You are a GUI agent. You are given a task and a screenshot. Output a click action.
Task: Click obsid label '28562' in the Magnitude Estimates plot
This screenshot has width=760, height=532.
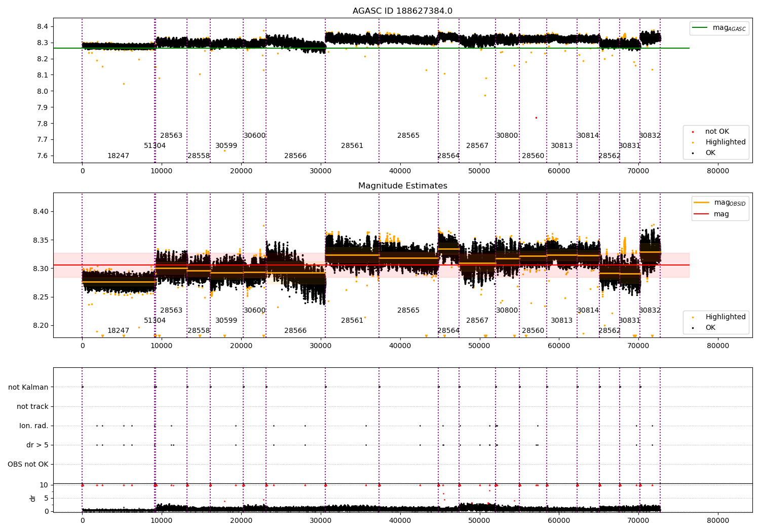coord(610,331)
